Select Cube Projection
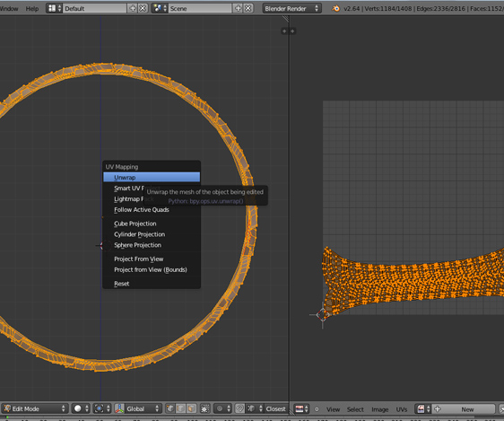The width and height of the screenshot is (504, 421). coord(152,224)
